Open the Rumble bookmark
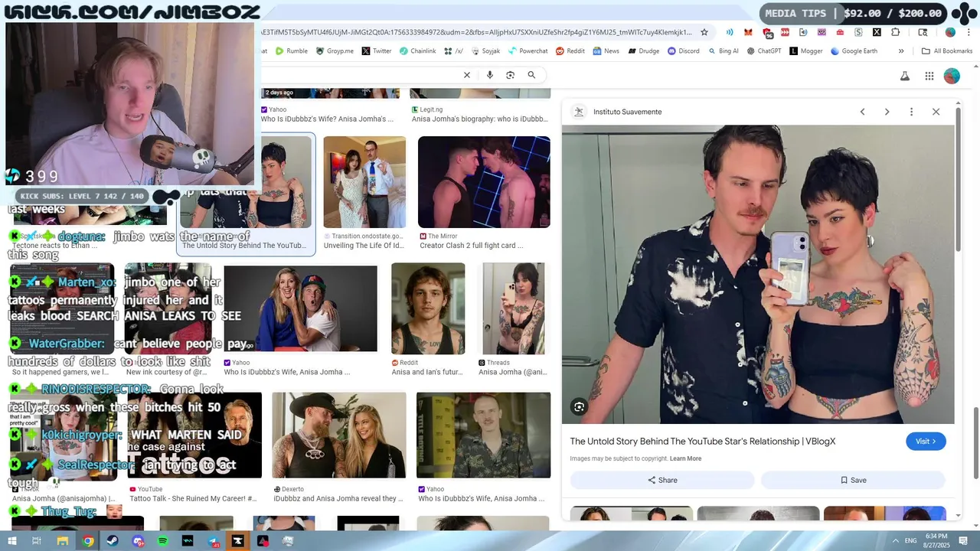This screenshot has height=551, width=980. coord(292,51)
